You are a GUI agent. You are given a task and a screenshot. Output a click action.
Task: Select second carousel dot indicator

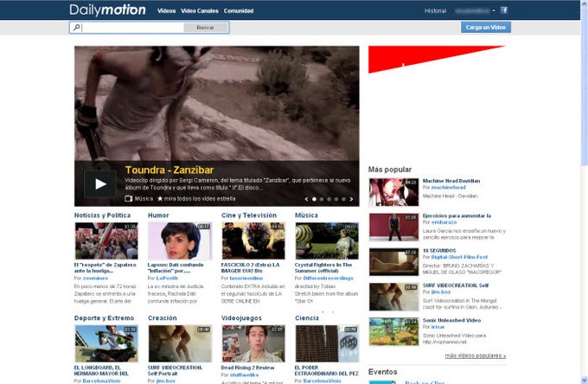[x=322, y=199]
